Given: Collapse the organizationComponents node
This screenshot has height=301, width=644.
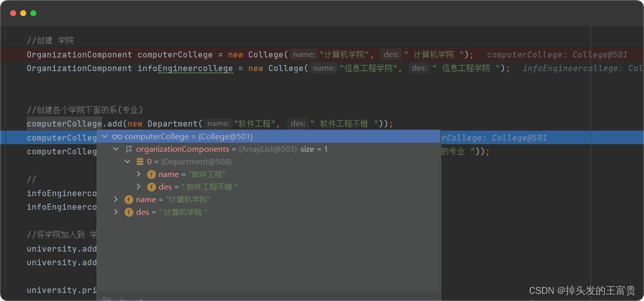Looking at the screenshot, I should [x=116, y=149].
